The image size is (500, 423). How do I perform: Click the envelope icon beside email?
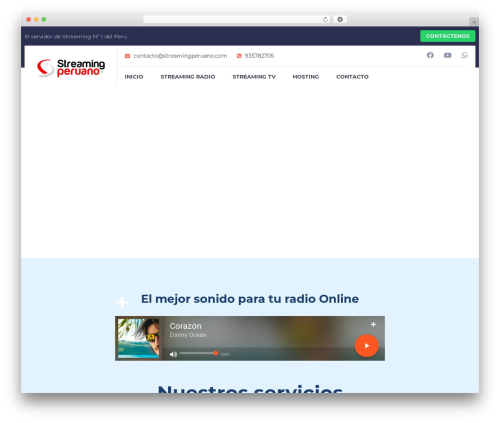pyautogui.click(x=127, y=56)
